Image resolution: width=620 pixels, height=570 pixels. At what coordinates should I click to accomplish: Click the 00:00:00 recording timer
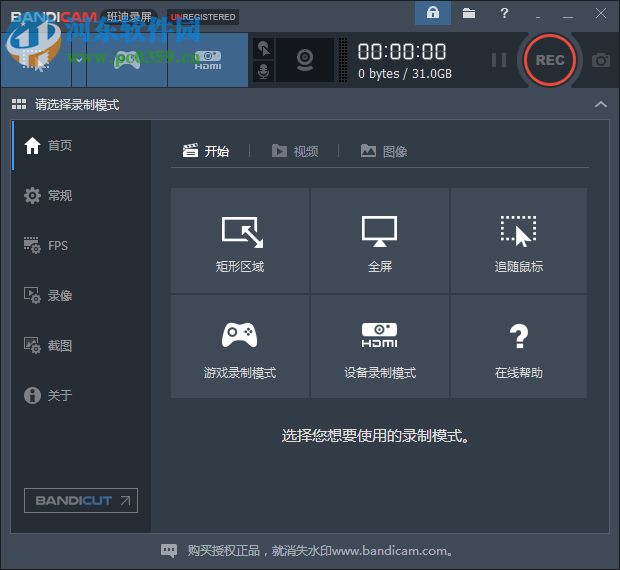pyautogui.click(x=402, y=52)
